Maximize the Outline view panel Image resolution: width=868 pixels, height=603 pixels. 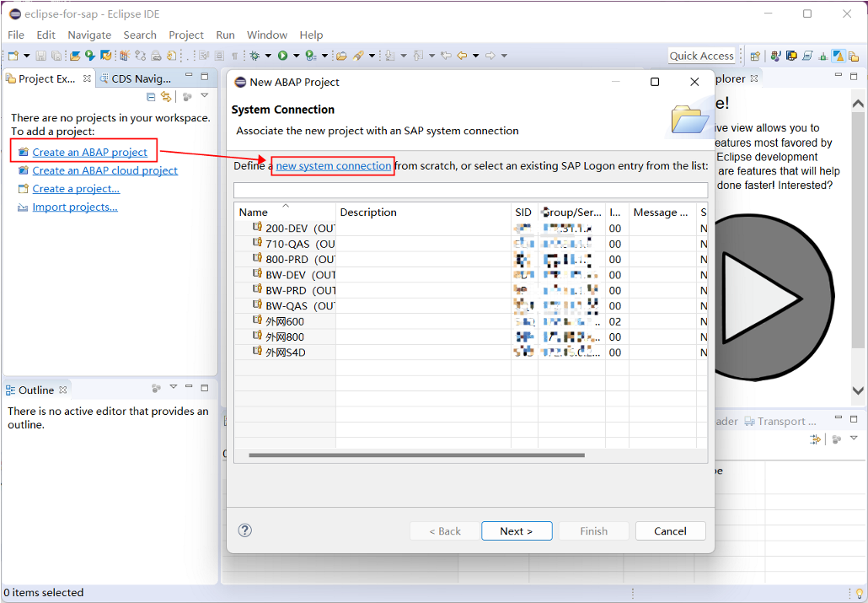point(204,387)
